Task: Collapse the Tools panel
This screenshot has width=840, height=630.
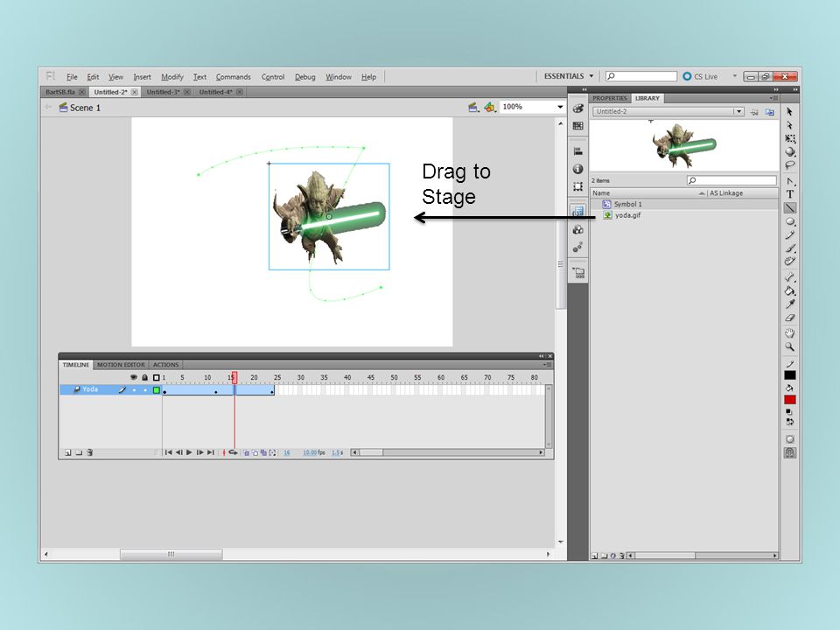Action: point(795,89)
